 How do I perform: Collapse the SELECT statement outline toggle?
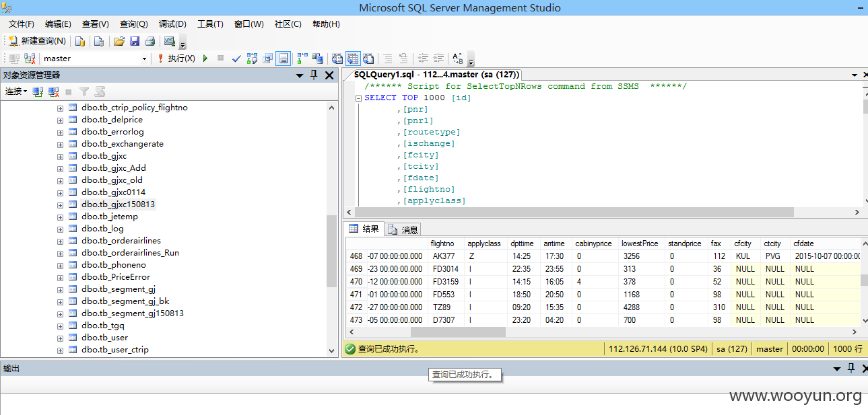tap(359, 98)
